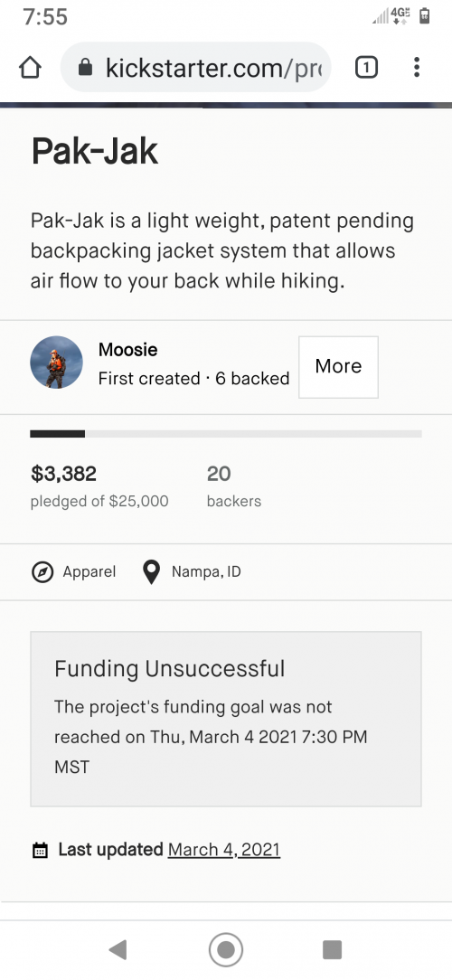Tap the More button beside Moosie
452x980 pixels.
click(338, 367)
